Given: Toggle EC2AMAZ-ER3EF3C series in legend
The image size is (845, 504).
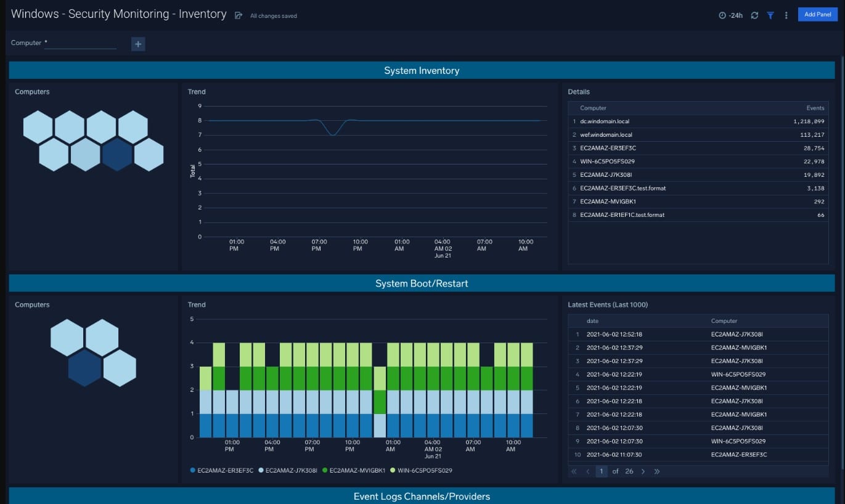Looking at the screenshot, I should (x=222, y=470).
